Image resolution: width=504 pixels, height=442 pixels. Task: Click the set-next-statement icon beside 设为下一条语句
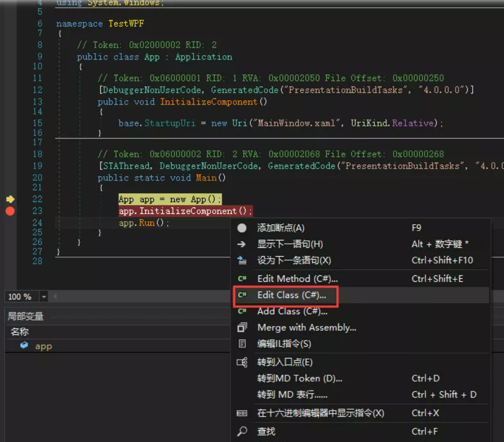click(x=242, y=261)
